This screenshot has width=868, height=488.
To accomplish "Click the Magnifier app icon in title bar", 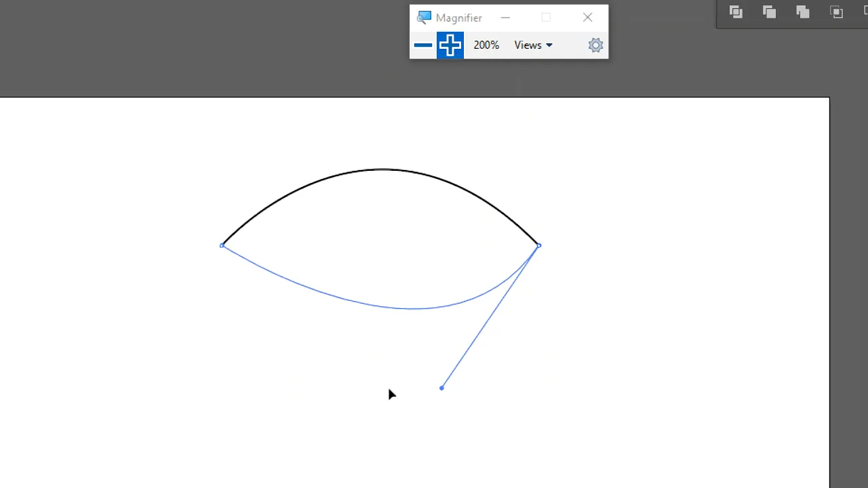I will point(424,18).
